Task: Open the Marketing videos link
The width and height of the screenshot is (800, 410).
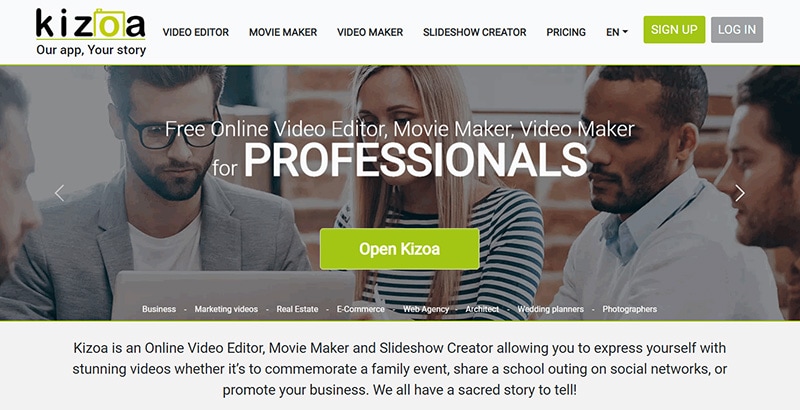Action: (226, 309)
